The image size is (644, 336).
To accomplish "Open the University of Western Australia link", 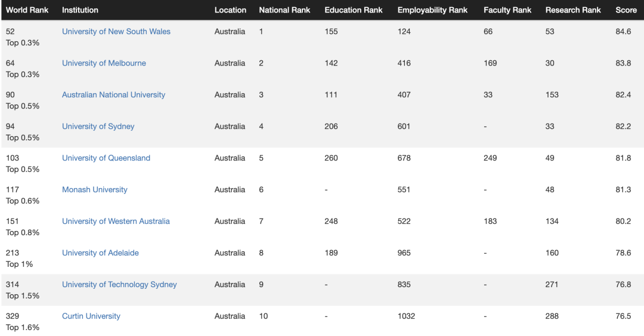I will pos(116,221).
